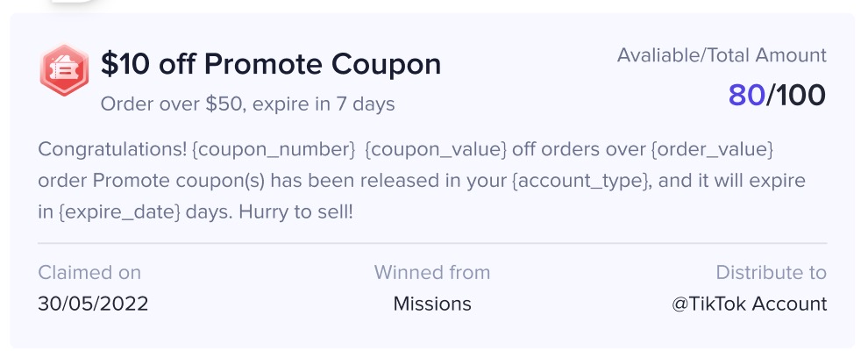Click the {coupon_number} placeholder text
868x358 pixels.
pyautogui.click(x=274, y=150)
